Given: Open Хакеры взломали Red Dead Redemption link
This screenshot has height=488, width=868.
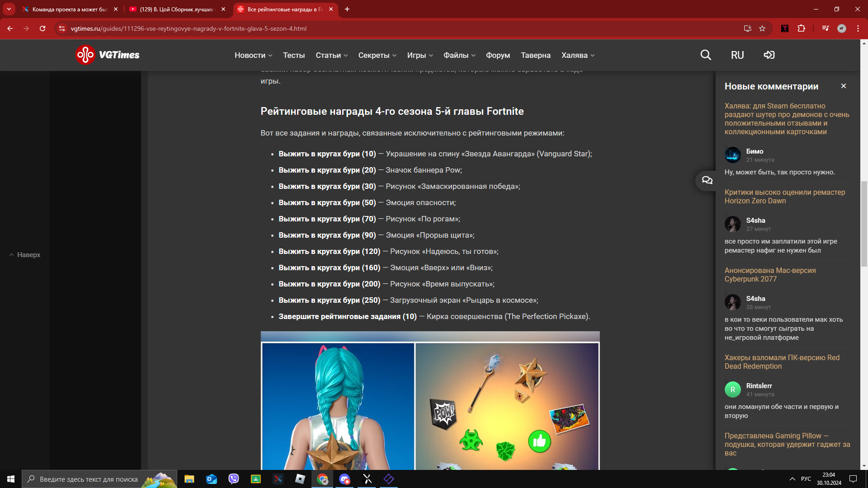Looking at the screenshot, I should click(x=782, y=362).
